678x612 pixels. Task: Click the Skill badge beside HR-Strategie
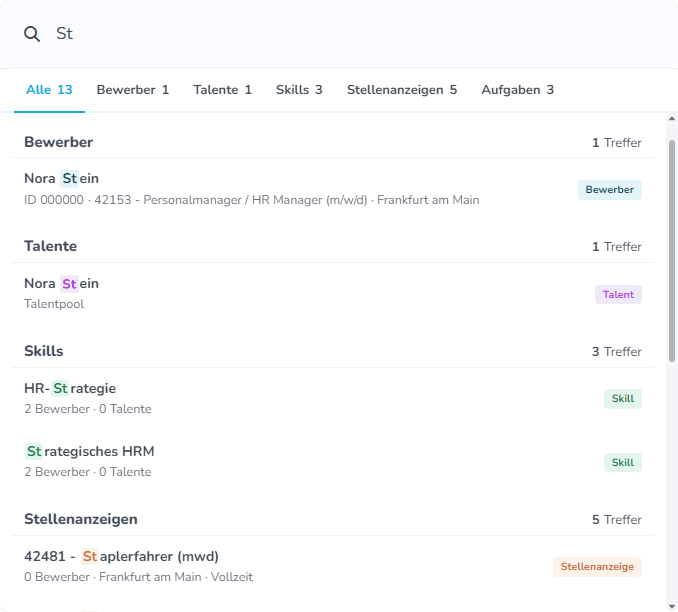pos(623,399)
